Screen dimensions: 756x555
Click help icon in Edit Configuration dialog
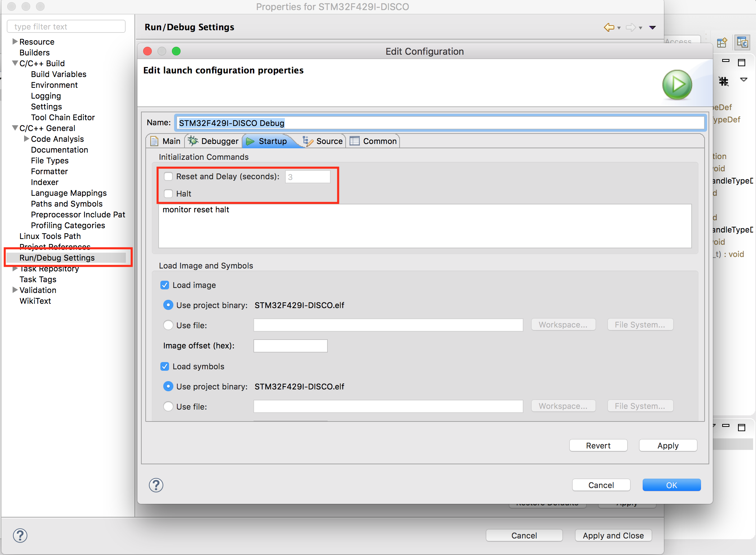coord(156,485)
